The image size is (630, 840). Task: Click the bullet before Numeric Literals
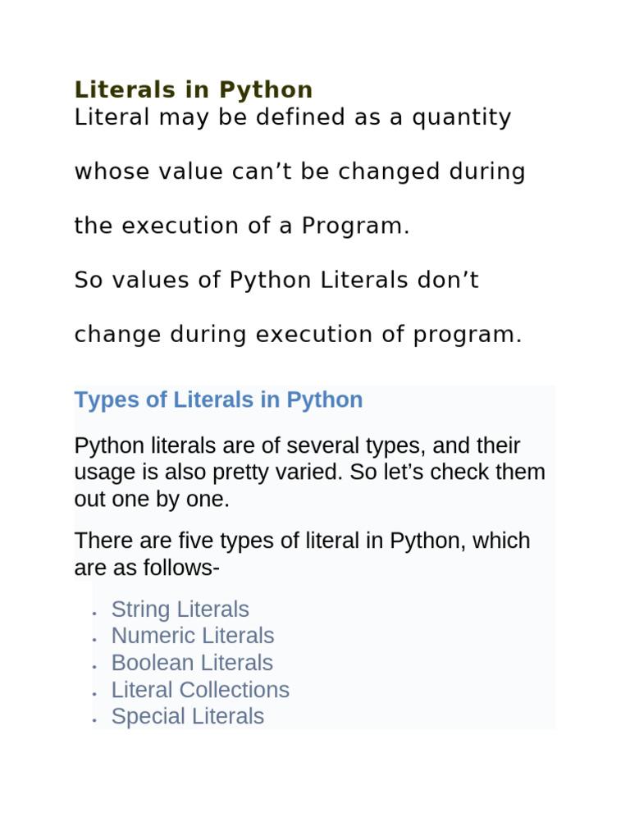(x=94, y=640)
